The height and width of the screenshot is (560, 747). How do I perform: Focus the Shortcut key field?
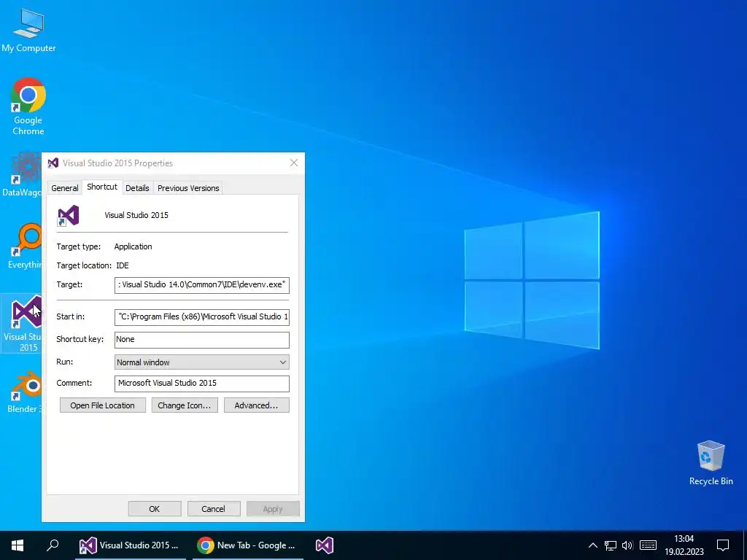tap(202, 340)
